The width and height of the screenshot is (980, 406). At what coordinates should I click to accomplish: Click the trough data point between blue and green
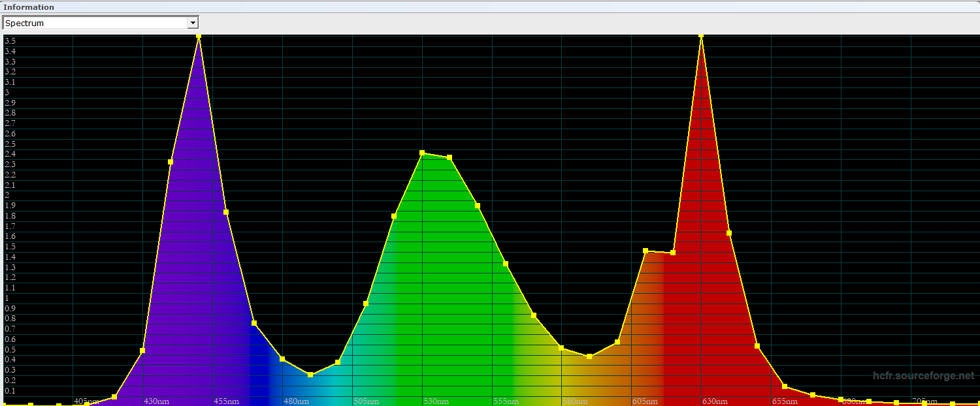[x=310, y=375]
